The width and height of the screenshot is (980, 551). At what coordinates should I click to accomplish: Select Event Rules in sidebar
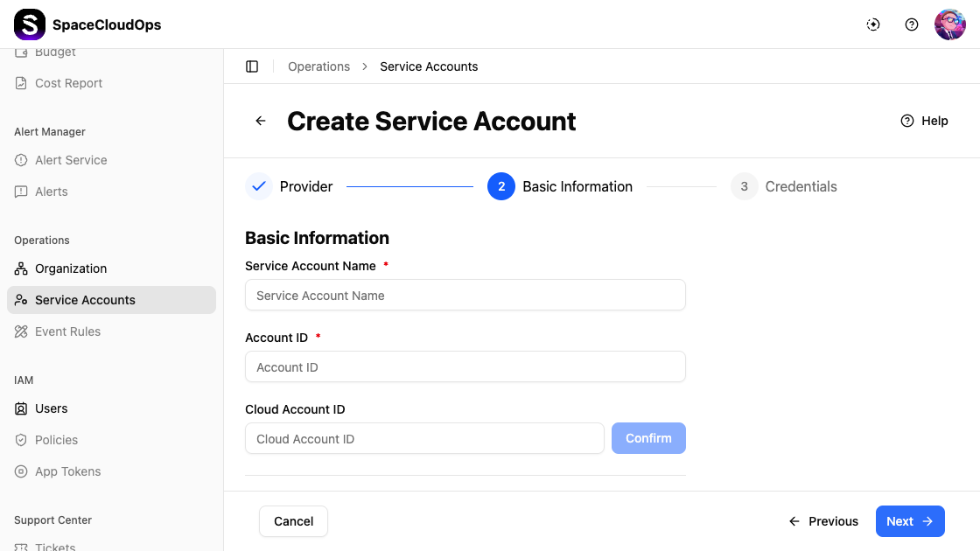click(67, 331)
